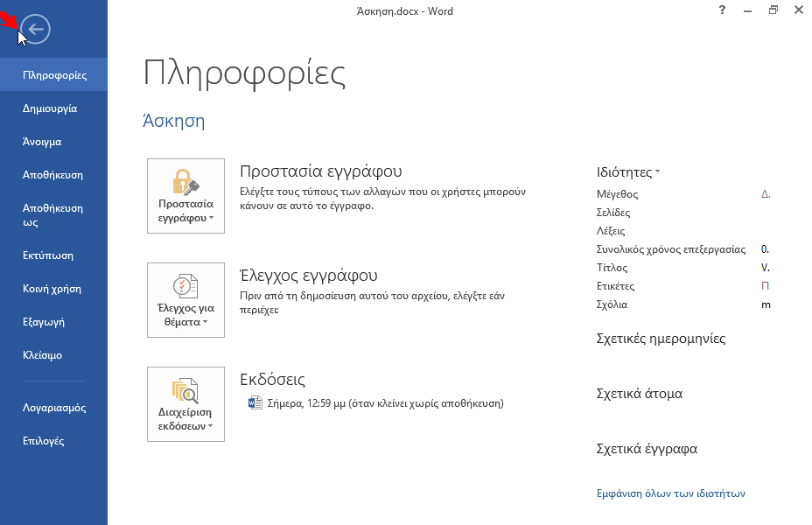
Task: Click the Σχετικά άτομα heading
Action: click(640, 394)
